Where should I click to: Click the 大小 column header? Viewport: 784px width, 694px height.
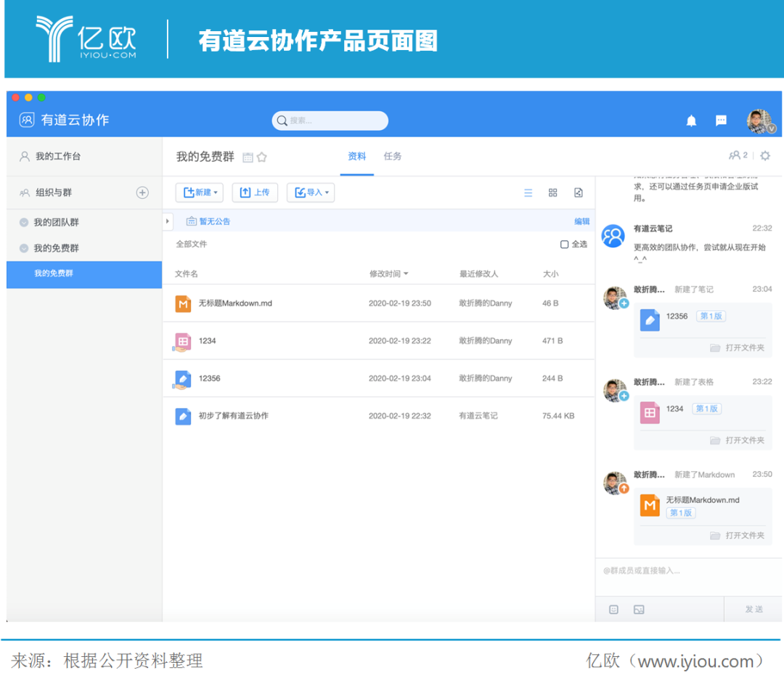tap(550, 274)
